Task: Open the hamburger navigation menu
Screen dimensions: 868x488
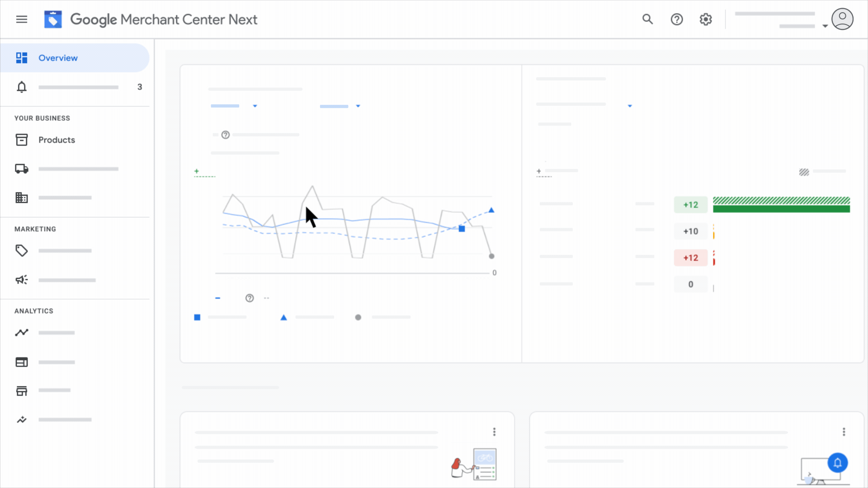Action: click(x=22, y=19)
